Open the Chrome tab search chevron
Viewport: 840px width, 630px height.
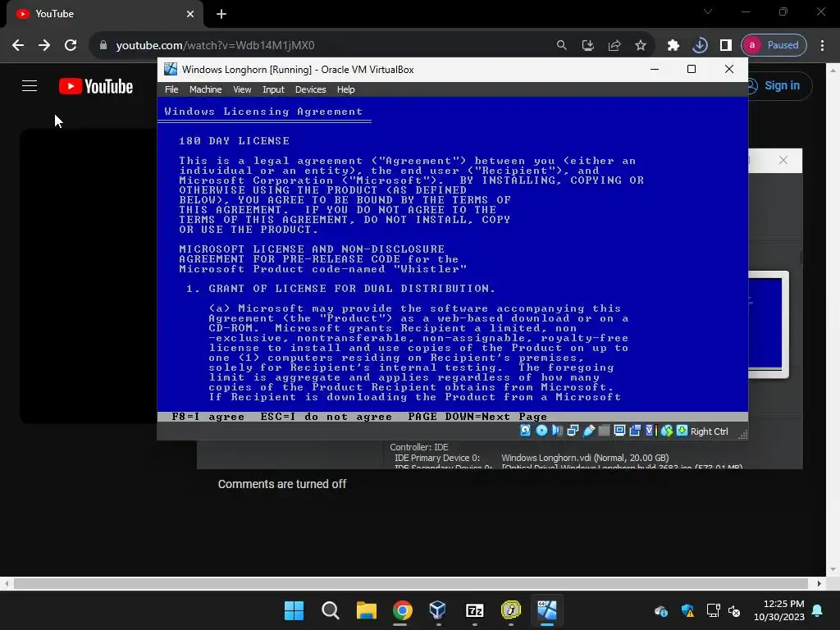[708, 11]
